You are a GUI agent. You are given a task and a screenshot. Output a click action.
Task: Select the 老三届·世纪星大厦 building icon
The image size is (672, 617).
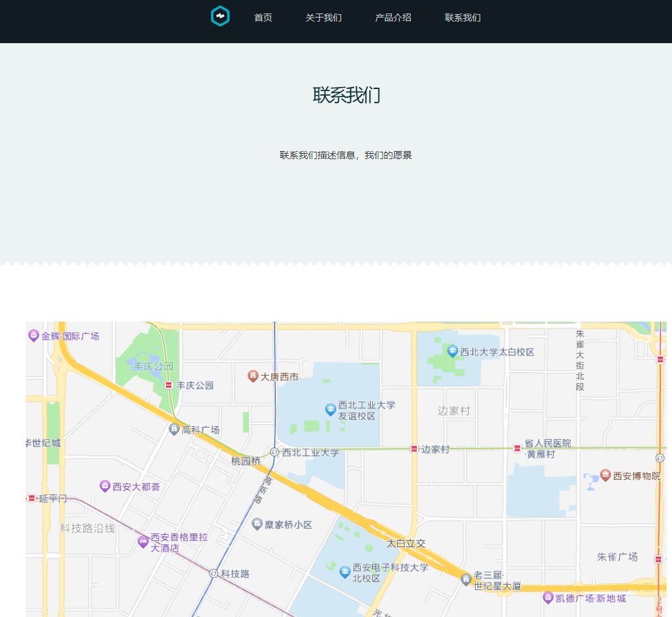pos(466,579)
